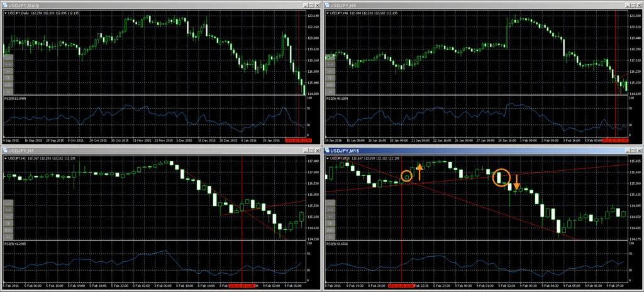Activate the USDJPY,H4 window title bar
Image resolution: width=644 pixels, height=292 pixels.
click(483, 5)
